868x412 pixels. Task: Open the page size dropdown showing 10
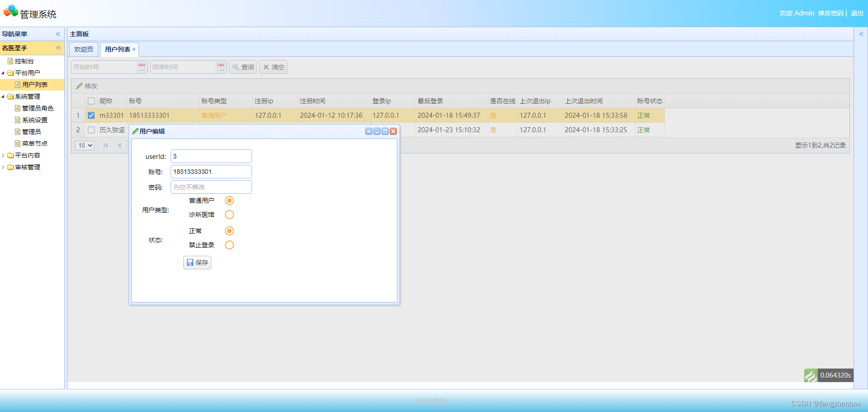(85, 145)
